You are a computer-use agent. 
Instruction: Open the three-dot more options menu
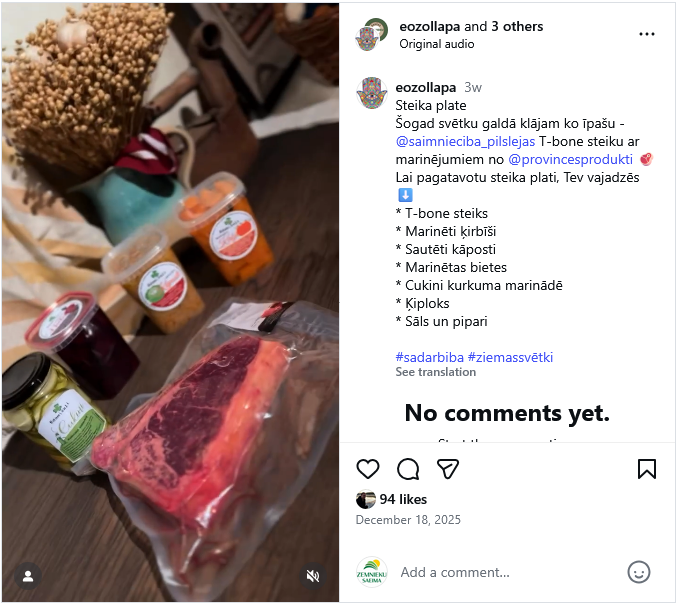(647, 34)
